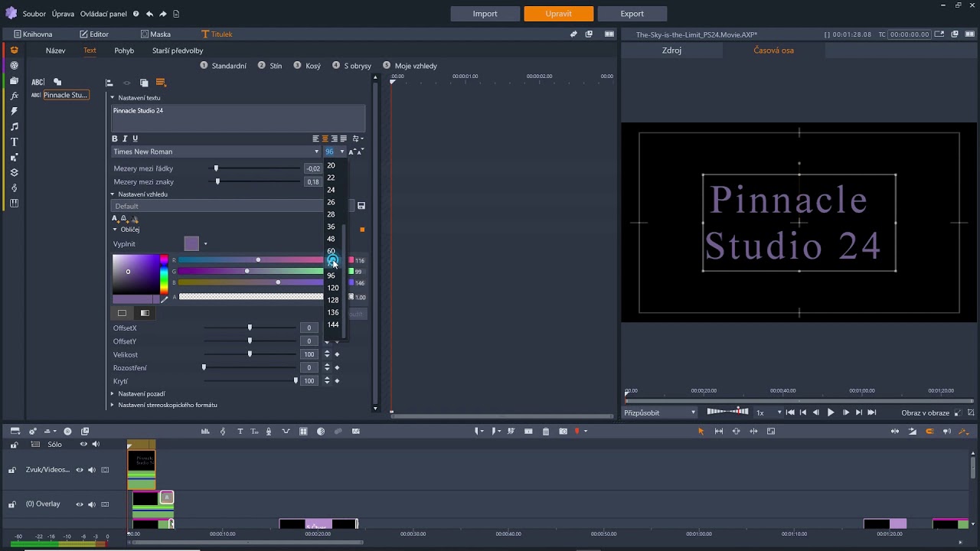Click Obraz v obraze label
980x551 pixels.
(x=925, y=412)
